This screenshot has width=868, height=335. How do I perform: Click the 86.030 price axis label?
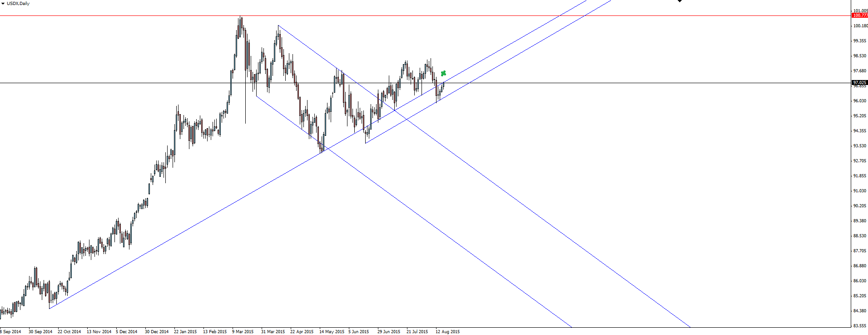pyautogui.click(x=860, y=281)
